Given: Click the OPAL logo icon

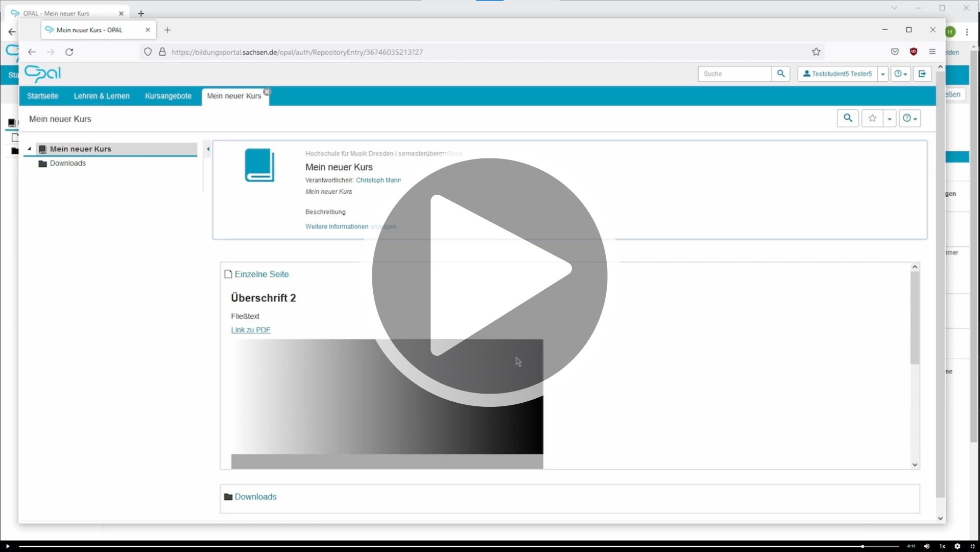Looking at the screenshot, I should (x=43, y=74).
